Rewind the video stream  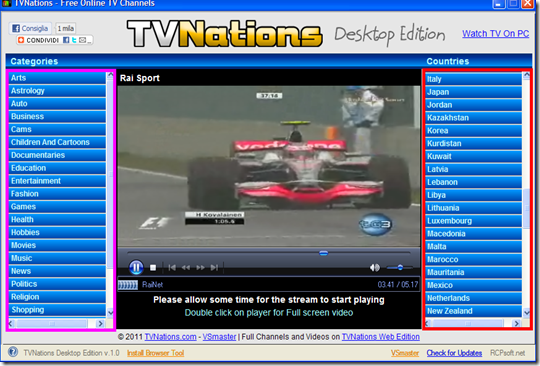186,268
